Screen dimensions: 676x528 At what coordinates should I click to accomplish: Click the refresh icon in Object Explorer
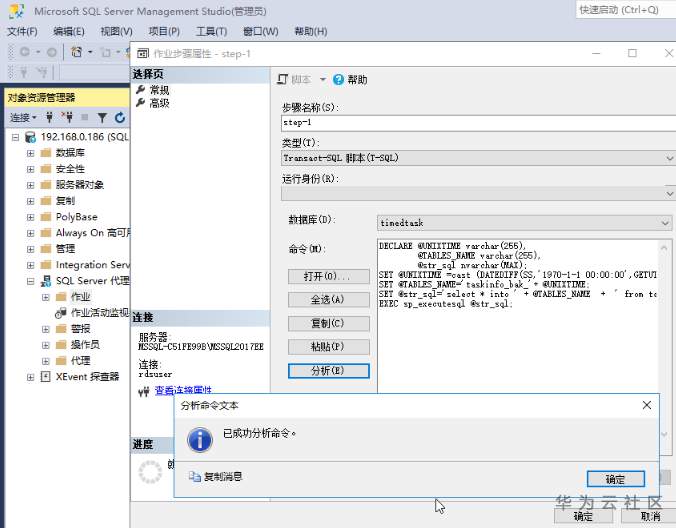pos(120,117)
